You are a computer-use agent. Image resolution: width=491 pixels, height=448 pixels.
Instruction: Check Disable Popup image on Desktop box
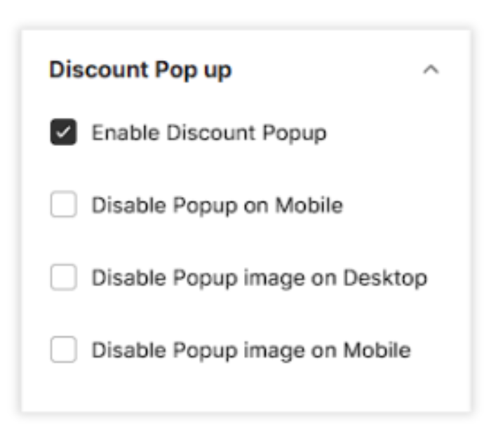click(63, 278)
